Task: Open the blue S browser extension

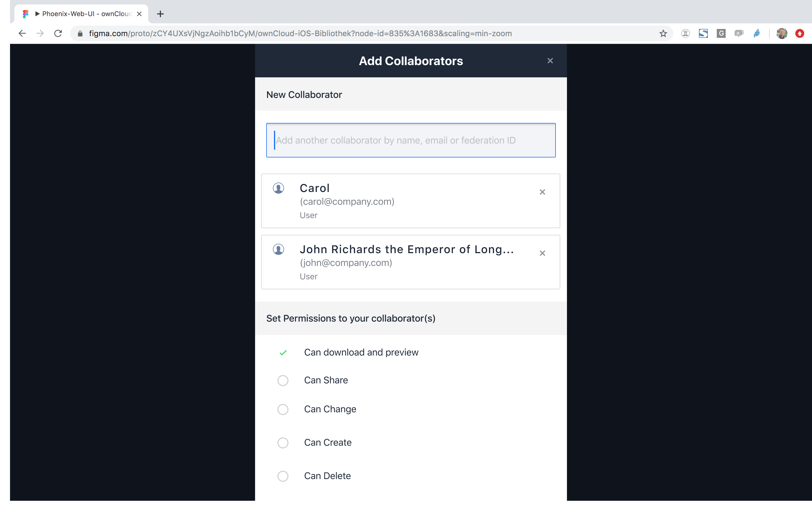Action: [x=703, y=33]
